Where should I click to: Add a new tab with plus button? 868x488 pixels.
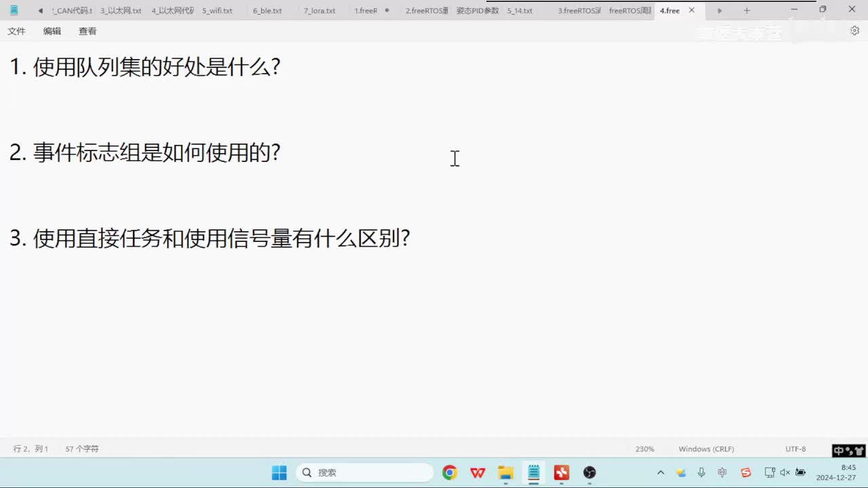[747, 11]
